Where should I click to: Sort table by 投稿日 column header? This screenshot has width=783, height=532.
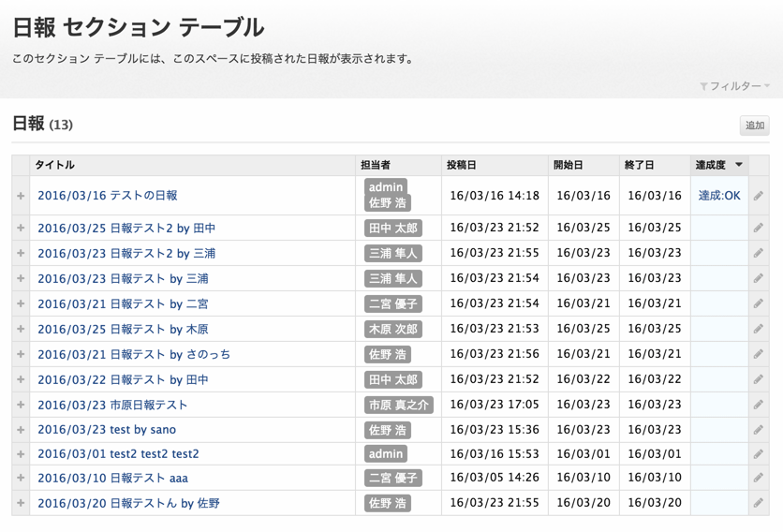pos(461,165)
